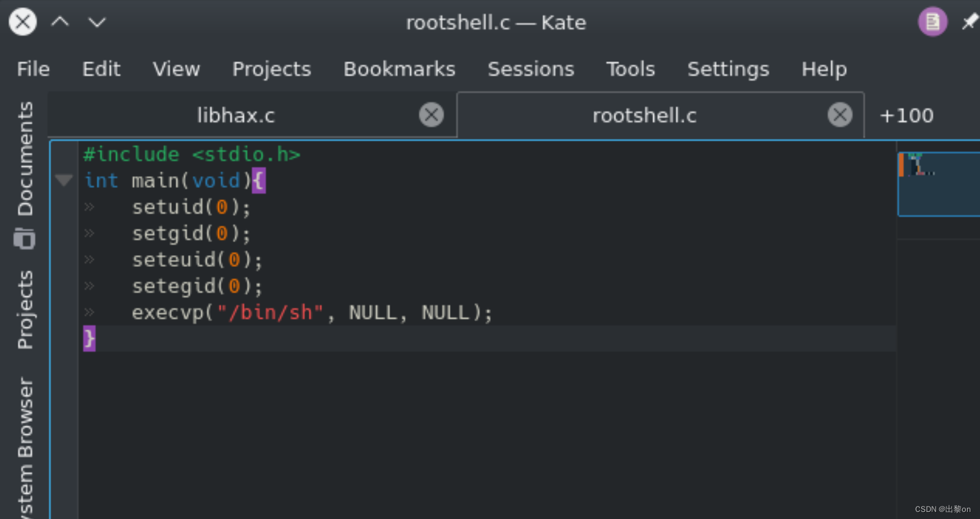The width and height of the screenshot is (980, 519).
Task: Click the setgid(0); line
Action: (191, 234)
